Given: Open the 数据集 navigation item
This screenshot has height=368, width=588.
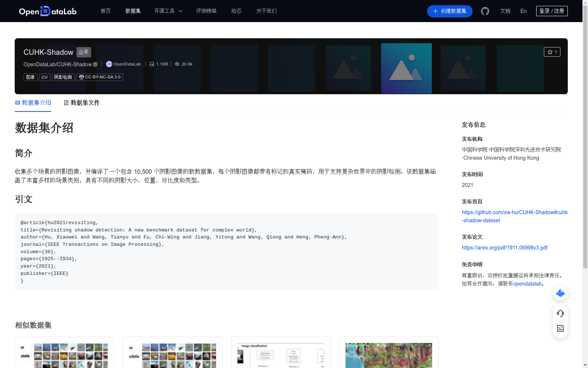Looking at the screenshot, I should click(x=133, y=11).
